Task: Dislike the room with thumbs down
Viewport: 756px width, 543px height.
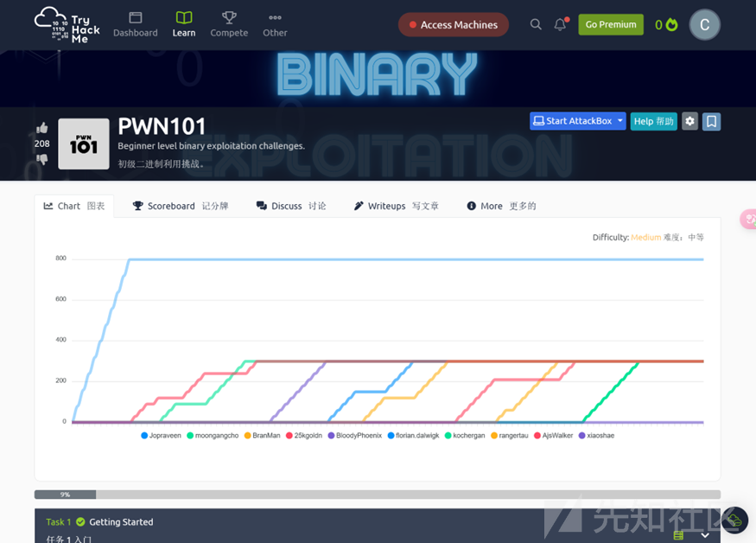Action: [42, 159]
